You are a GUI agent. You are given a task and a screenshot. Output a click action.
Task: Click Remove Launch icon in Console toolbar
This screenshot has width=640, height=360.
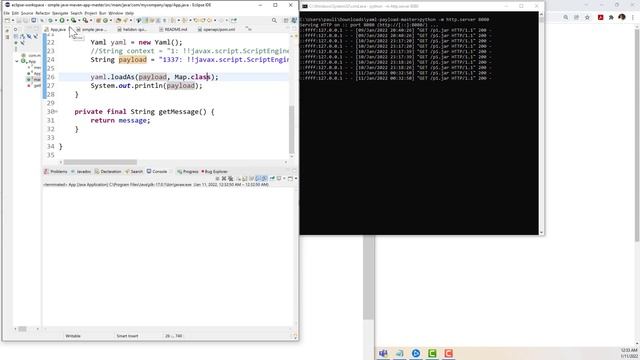pos(224,178)
